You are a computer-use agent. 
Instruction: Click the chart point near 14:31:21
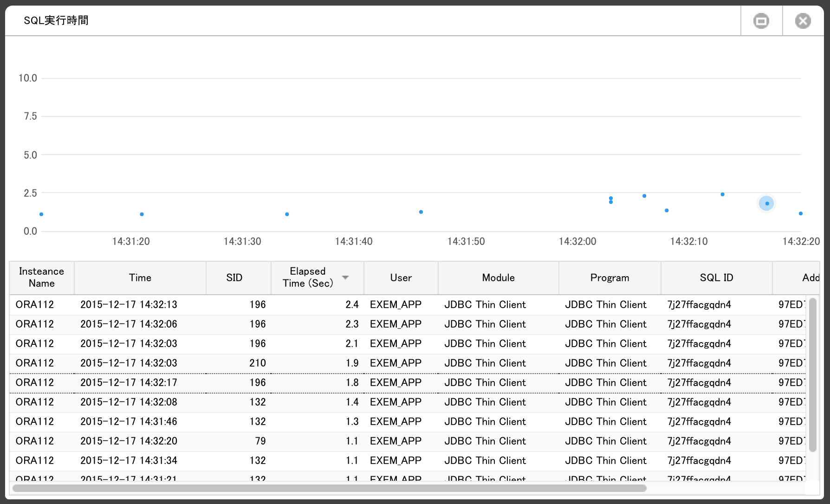(142, 214)
